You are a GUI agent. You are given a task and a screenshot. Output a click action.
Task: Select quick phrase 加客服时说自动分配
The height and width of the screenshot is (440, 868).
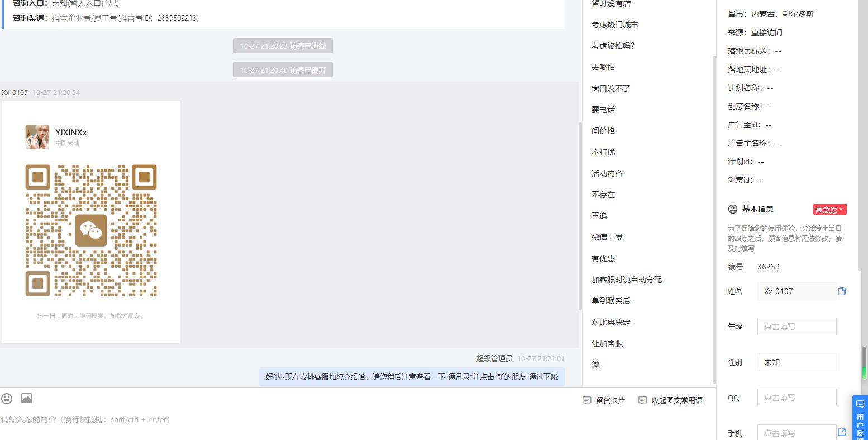coord(627,280)
